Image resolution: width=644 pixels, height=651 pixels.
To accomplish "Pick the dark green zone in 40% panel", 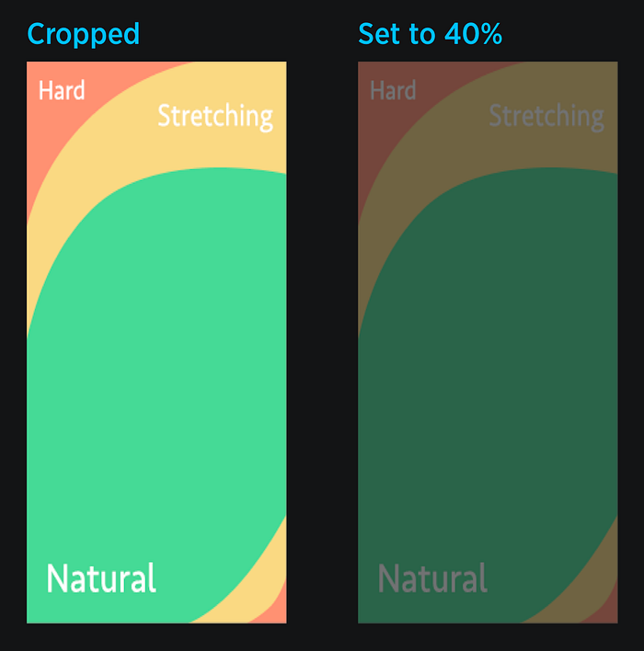I will click(489, 373).
